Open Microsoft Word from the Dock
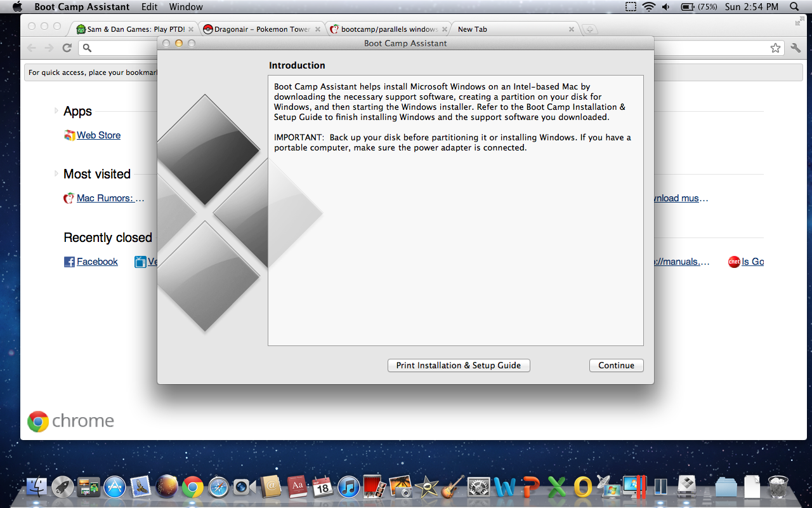 (x=505, y=487)
